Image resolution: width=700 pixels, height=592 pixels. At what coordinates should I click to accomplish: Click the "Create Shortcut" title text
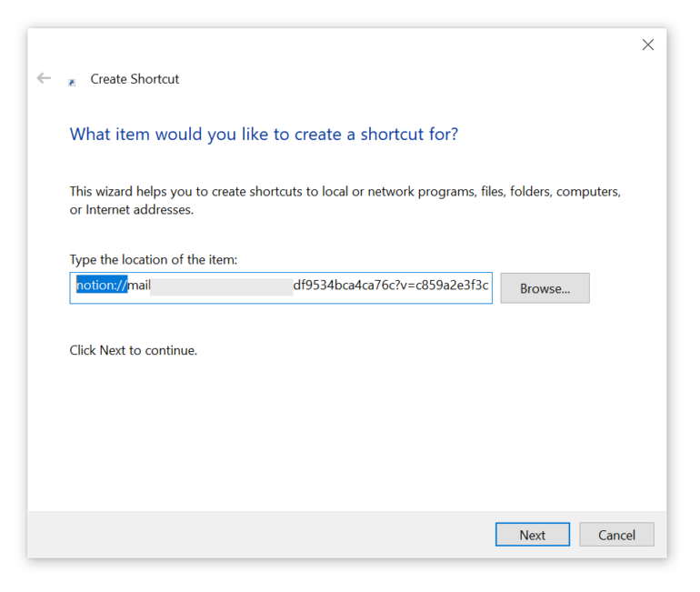[135, 79]
